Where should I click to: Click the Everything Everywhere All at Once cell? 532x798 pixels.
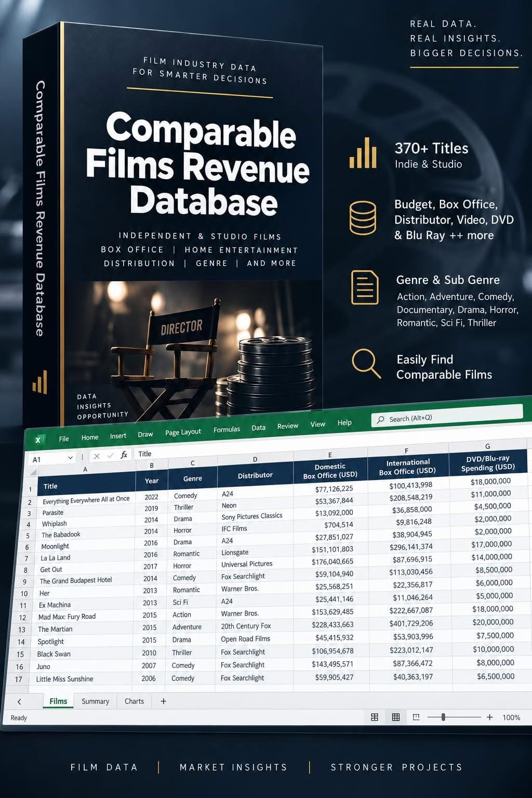click(86, 499)
